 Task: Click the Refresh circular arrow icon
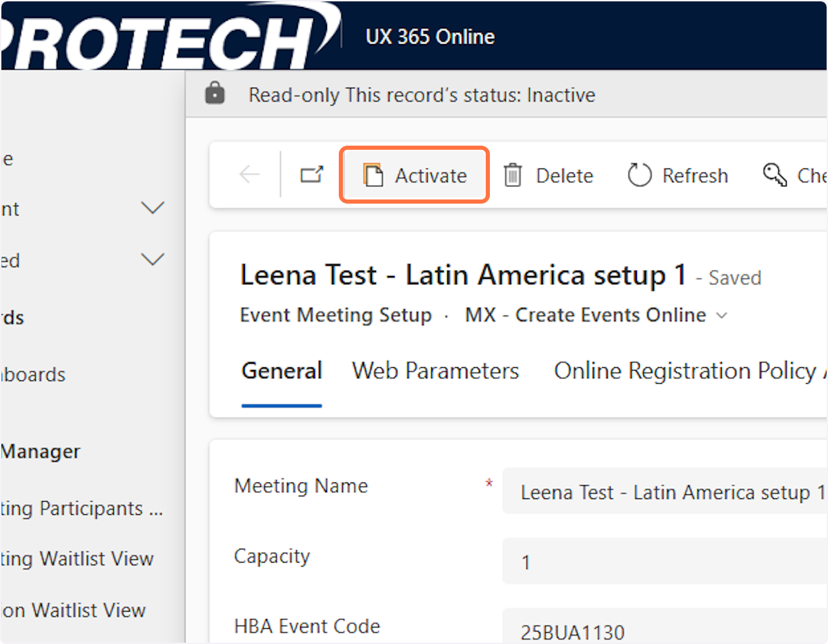(640, 175)
